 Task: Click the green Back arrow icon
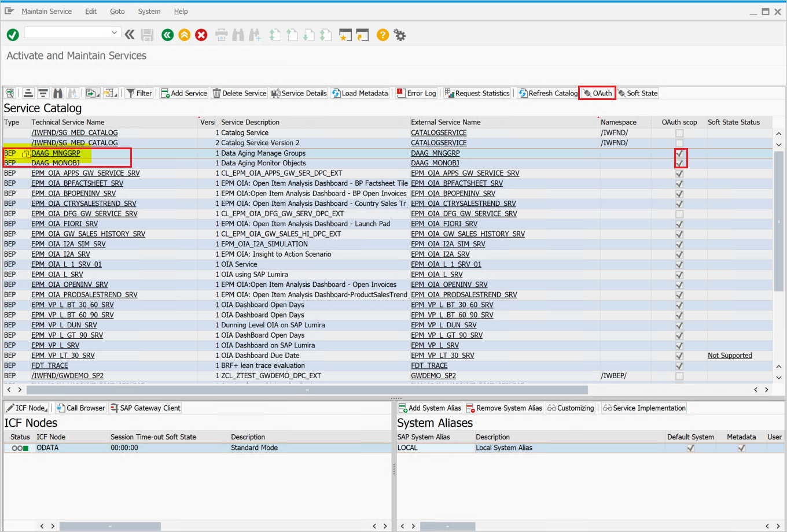pyautogui.click(x=167, y=35)
